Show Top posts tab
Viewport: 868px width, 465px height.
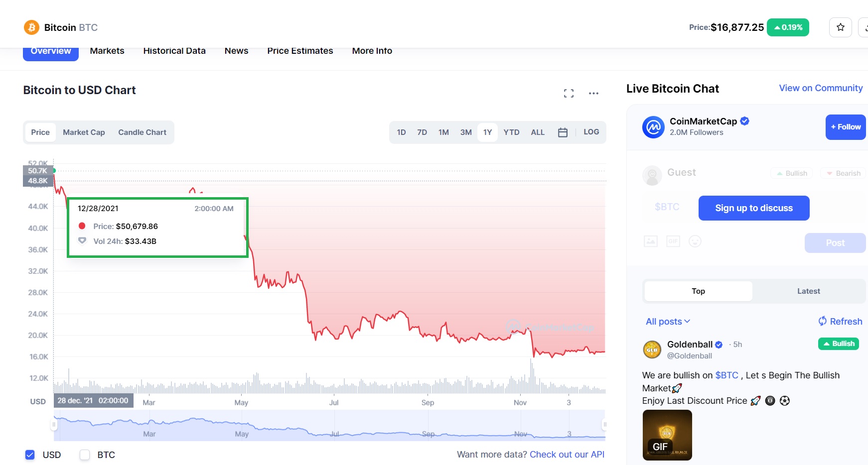coord(698,291)
